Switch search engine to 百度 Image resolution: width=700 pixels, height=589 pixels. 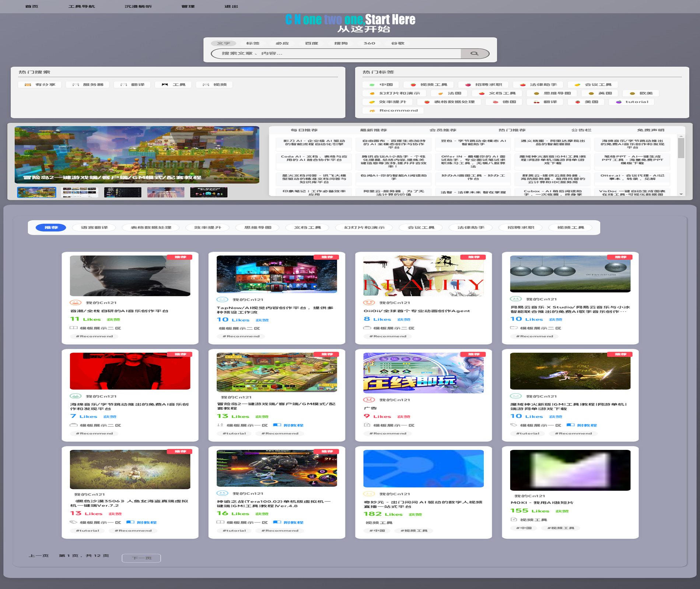(311, 43)
